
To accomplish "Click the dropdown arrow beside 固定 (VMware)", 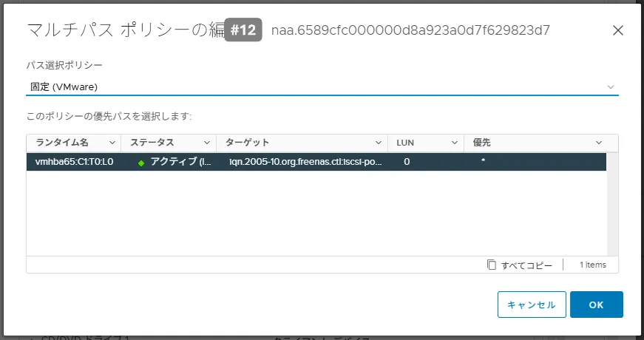I will point(611,86).
